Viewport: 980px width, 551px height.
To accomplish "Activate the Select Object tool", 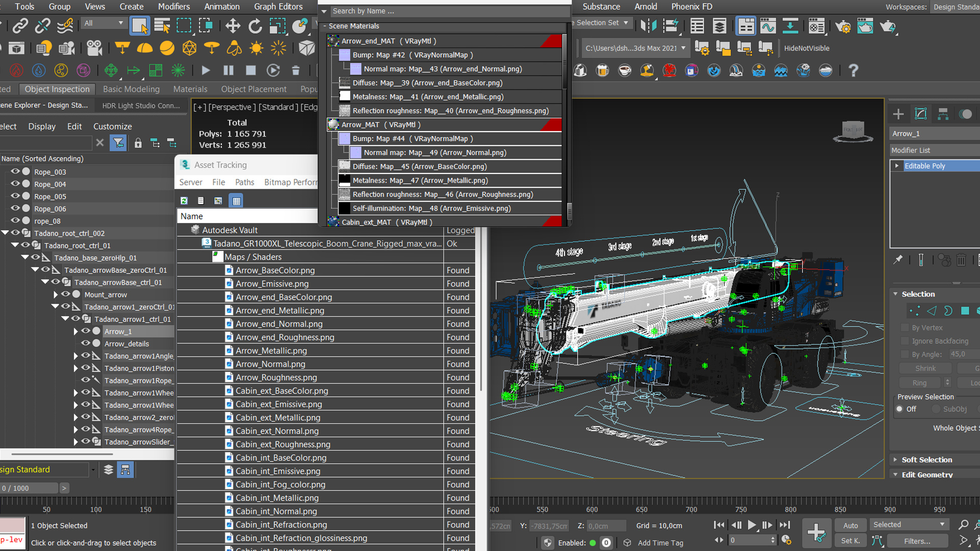I will coord(139,26).
